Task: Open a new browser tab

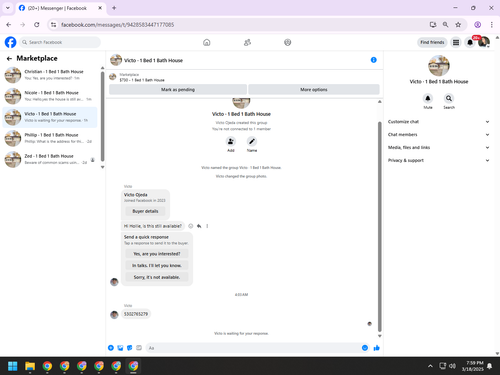Action: [x=114, y=8]
